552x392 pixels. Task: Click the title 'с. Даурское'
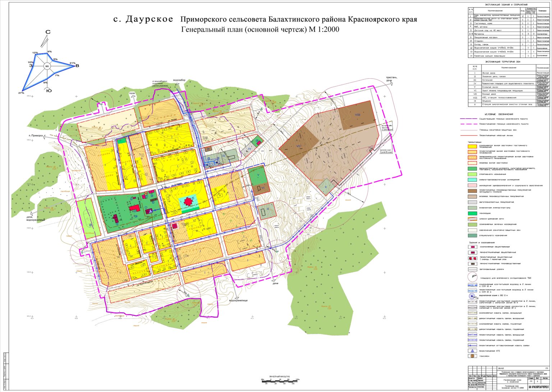click(x=143, y=19)
